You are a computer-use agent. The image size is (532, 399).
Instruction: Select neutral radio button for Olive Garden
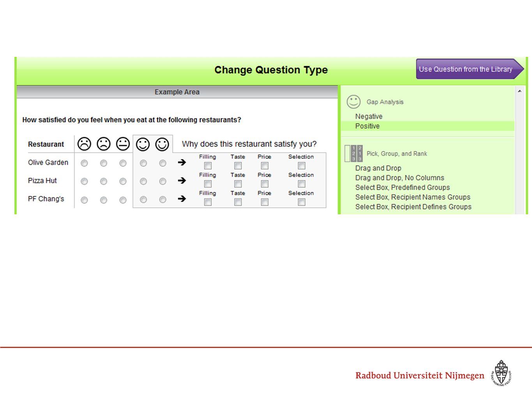(123, 163)
